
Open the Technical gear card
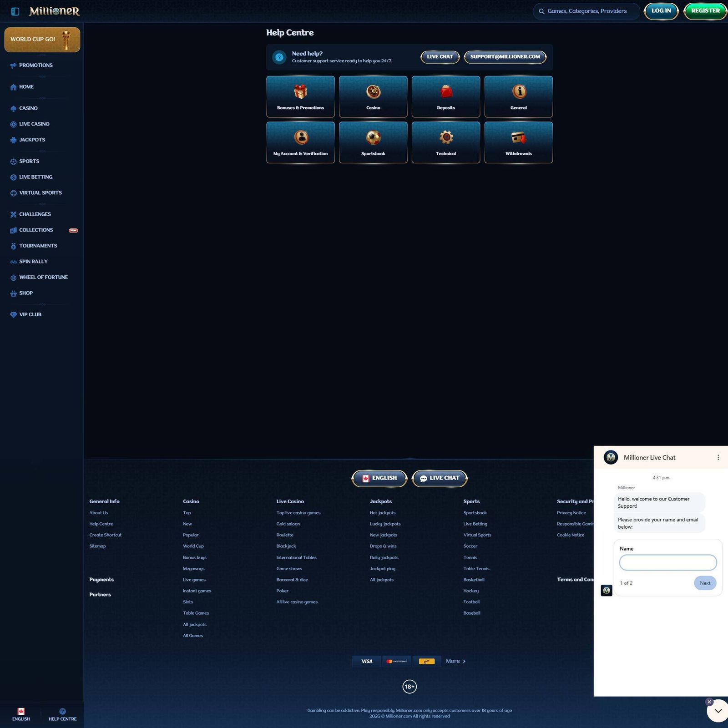point(446,142)
